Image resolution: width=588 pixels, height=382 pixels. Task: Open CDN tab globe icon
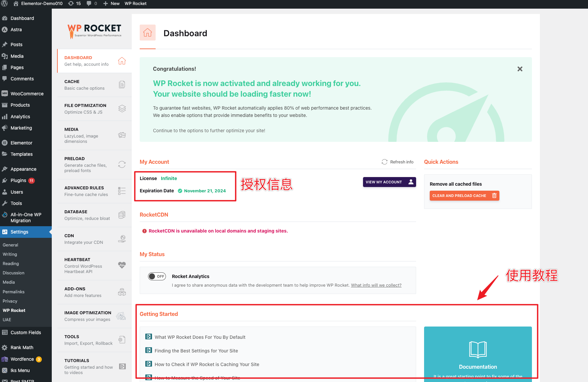122,239
